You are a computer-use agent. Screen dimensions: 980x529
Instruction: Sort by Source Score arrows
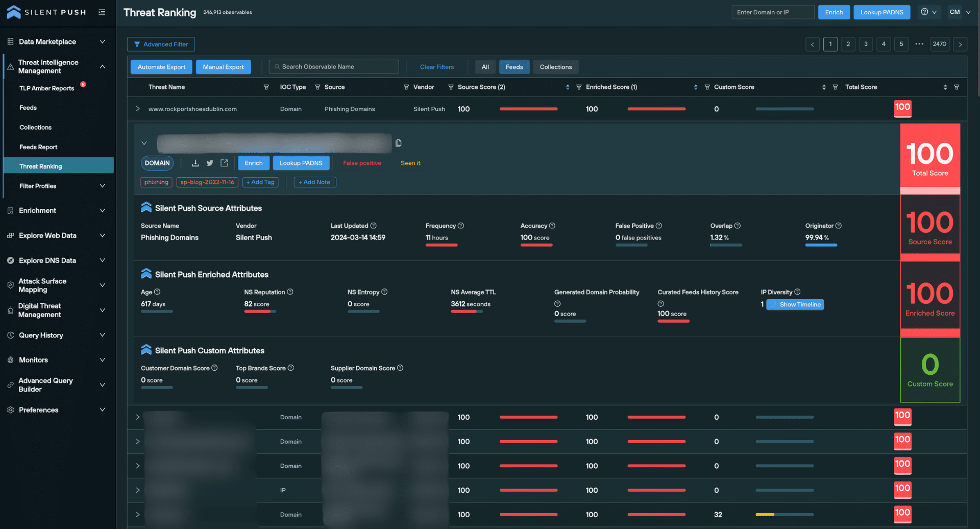pos(568,87)
